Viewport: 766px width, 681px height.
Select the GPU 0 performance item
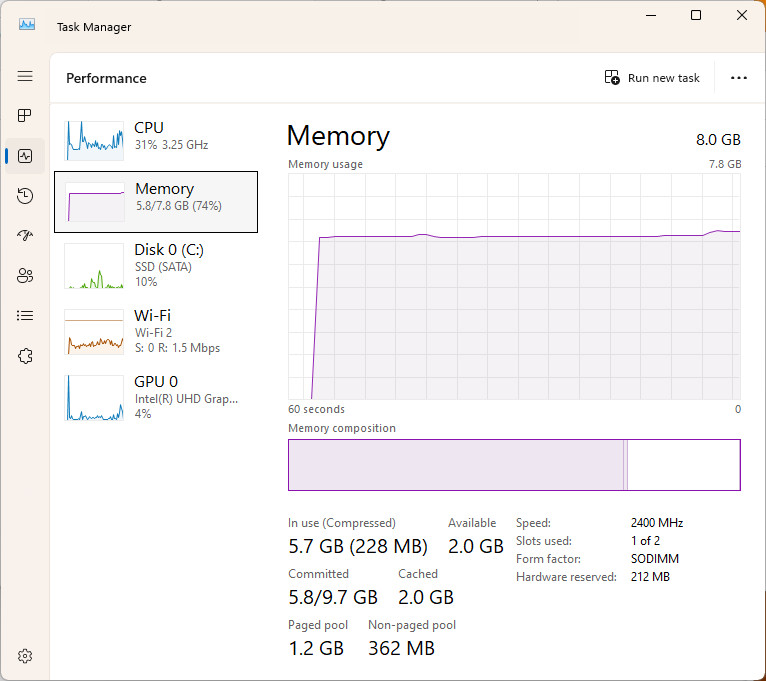coord(156,398)
